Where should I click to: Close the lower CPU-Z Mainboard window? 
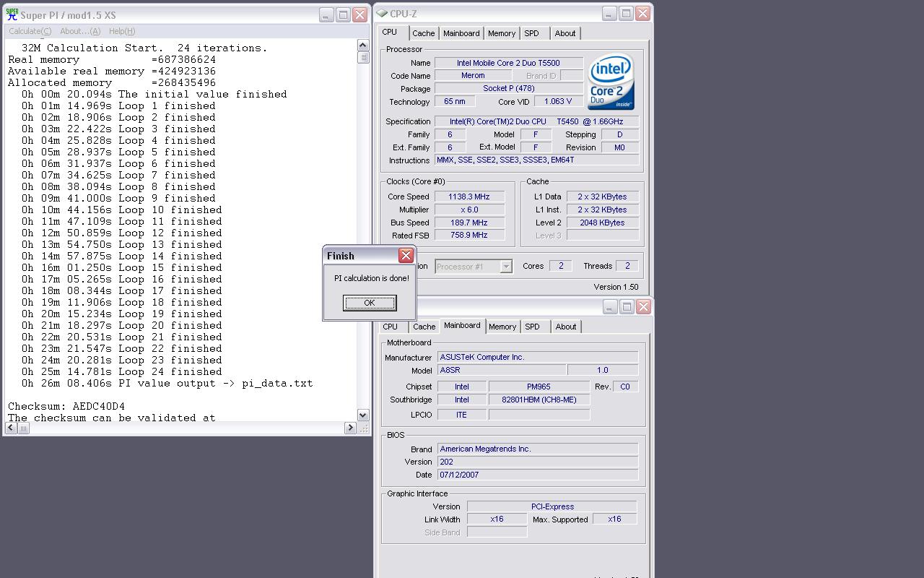[643, 306]
